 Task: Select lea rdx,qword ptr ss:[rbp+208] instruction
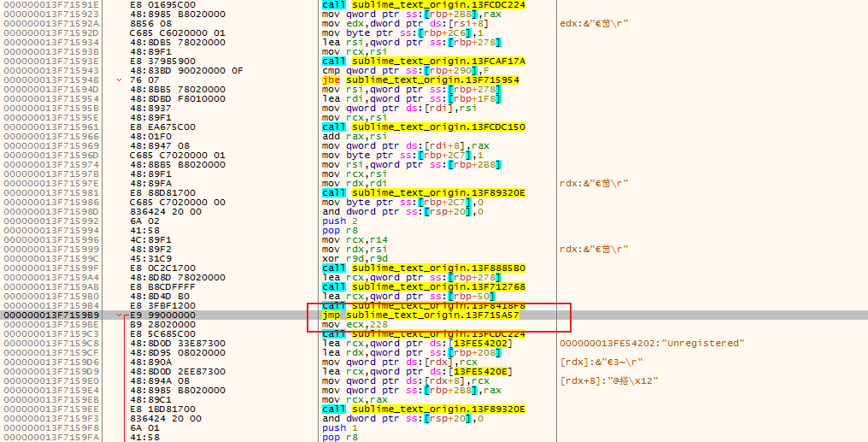(412, 353)
